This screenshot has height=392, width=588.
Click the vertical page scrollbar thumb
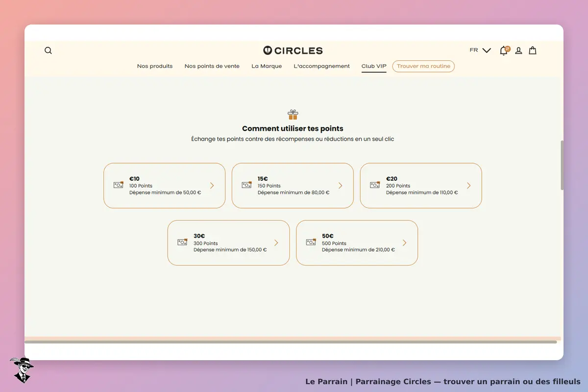coord(562,165)
